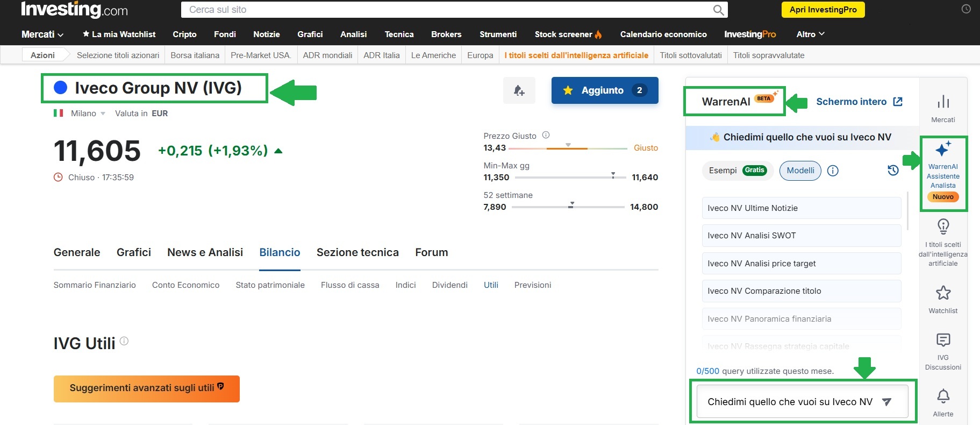Screen dimensions: 980x425
Task: Open the Milano exchange dropdown
Action: (88, 114)
